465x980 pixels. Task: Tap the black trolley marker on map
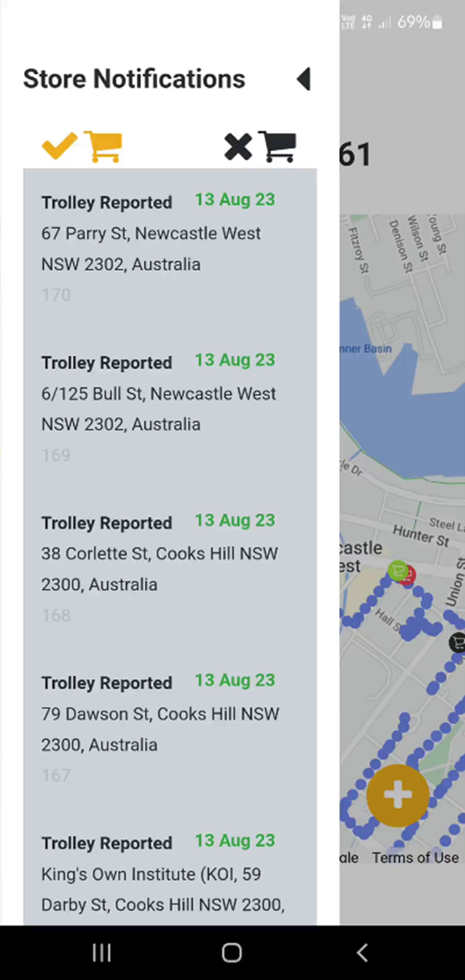click(457, 642)
